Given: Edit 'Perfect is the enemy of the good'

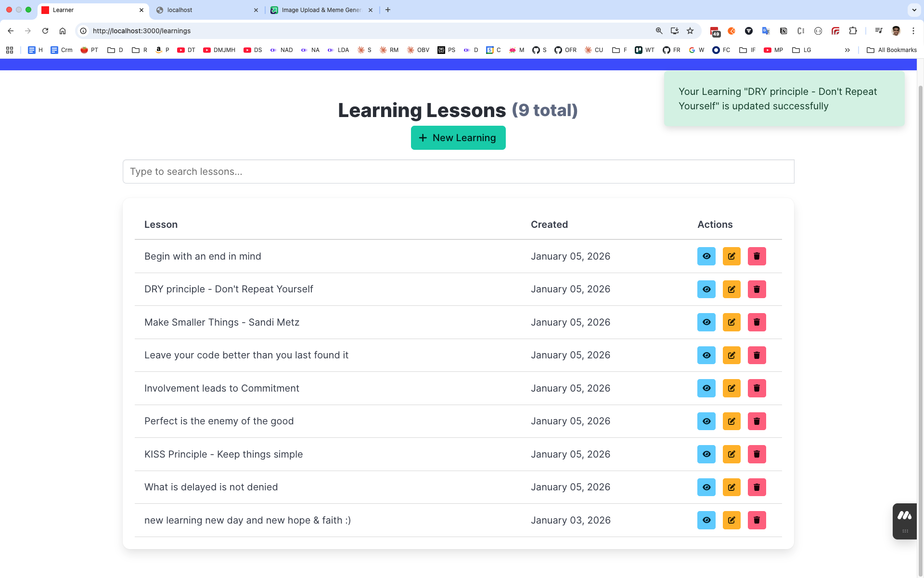Looking at the screenshot, I should coord(731,421).
